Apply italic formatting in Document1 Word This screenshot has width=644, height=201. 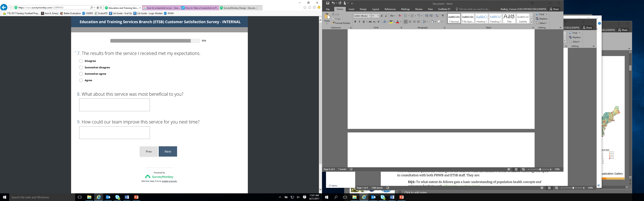(x=359, y=22)
